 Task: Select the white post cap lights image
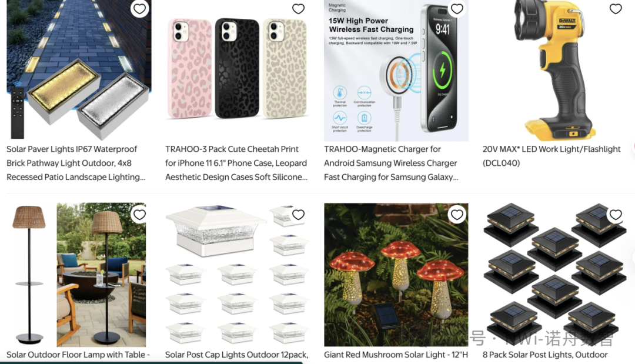coord(238,275)
